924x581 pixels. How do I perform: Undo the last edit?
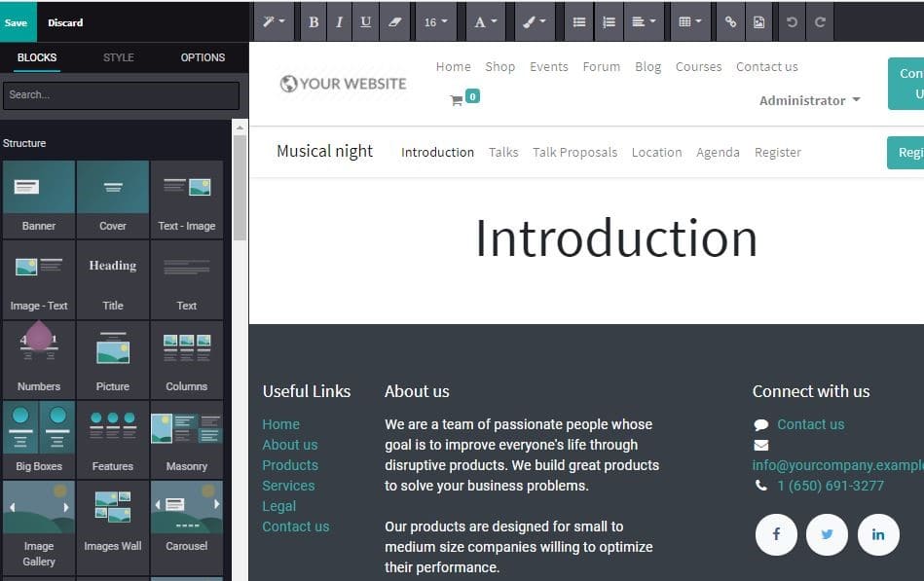(x=792, y=22)
